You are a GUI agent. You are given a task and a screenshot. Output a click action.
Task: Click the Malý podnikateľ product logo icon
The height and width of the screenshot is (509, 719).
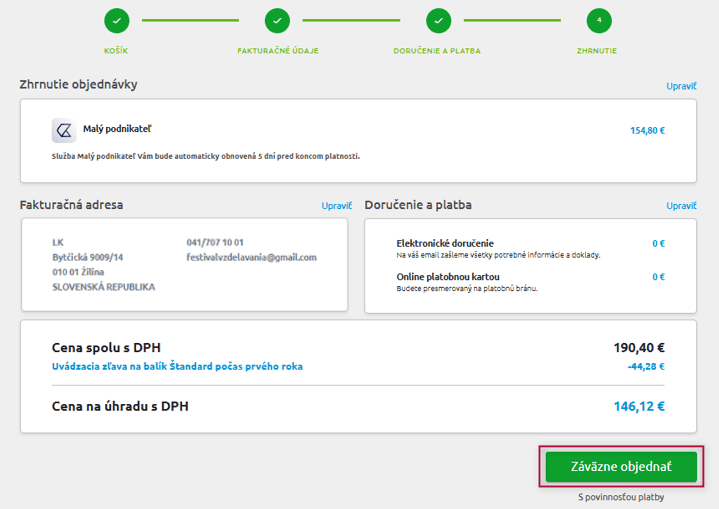point(64,130)
